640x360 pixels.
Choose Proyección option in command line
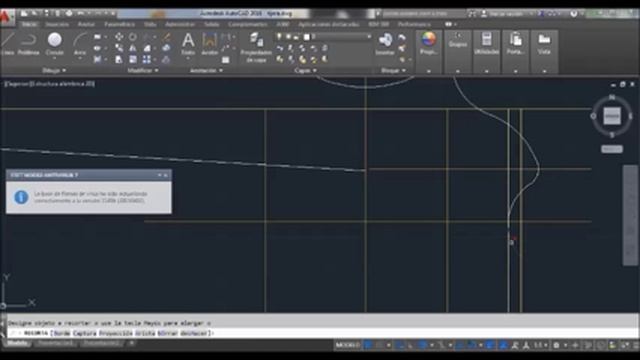[116, 333]
